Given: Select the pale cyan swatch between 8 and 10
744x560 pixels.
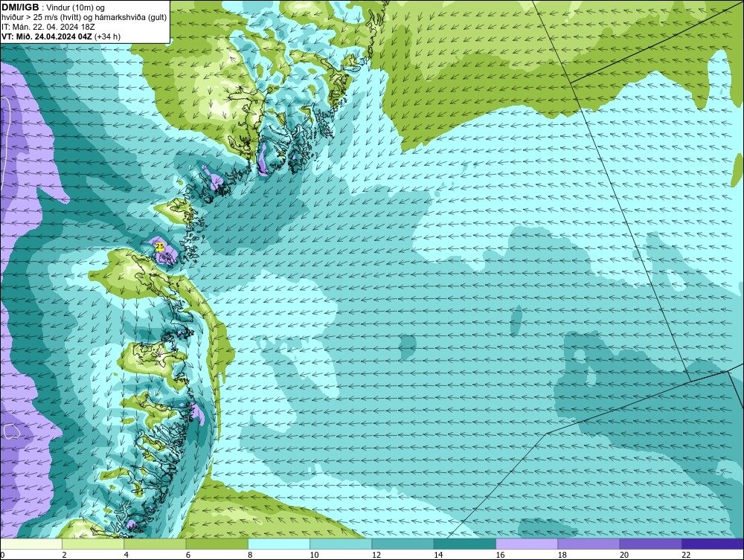Looking at the screenshot, I should click(x=279, y=544).
